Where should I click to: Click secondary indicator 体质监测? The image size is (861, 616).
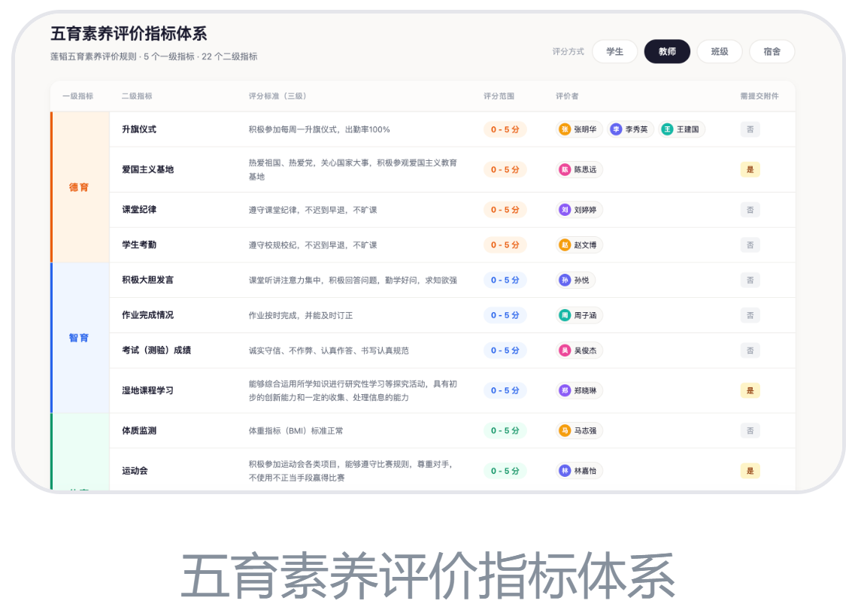[x=139, y=430]
